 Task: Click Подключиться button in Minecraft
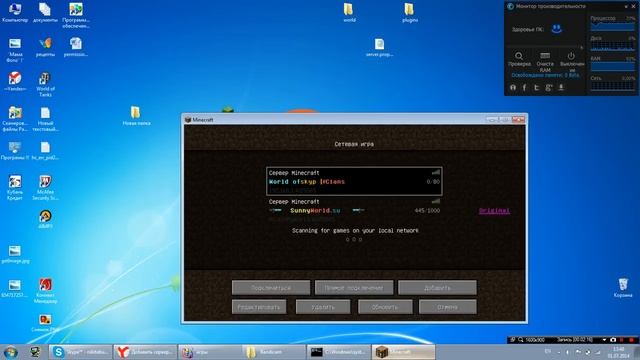(x=271, y=287)
